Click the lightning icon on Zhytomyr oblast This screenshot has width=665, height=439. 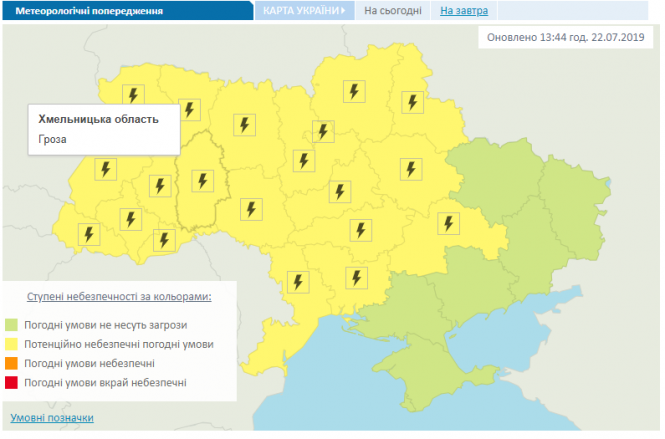click(243, 125)
